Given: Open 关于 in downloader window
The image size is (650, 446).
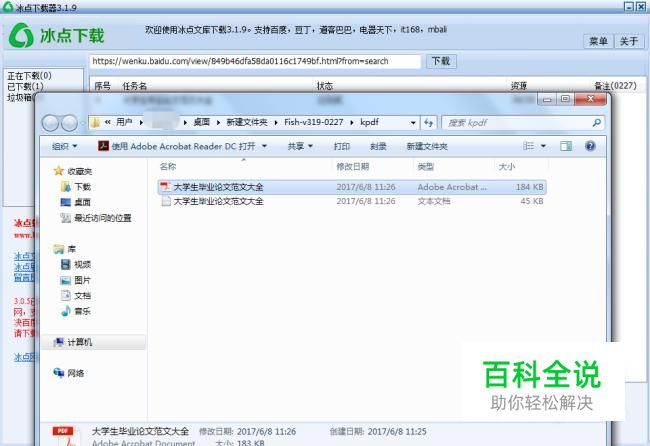Looking at the screenshot, I should [629, 41].
